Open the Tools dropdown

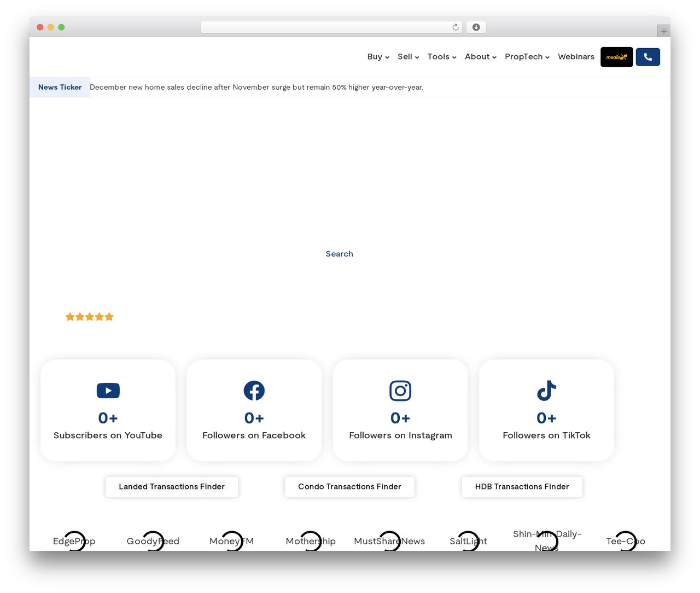pos(442,57)
